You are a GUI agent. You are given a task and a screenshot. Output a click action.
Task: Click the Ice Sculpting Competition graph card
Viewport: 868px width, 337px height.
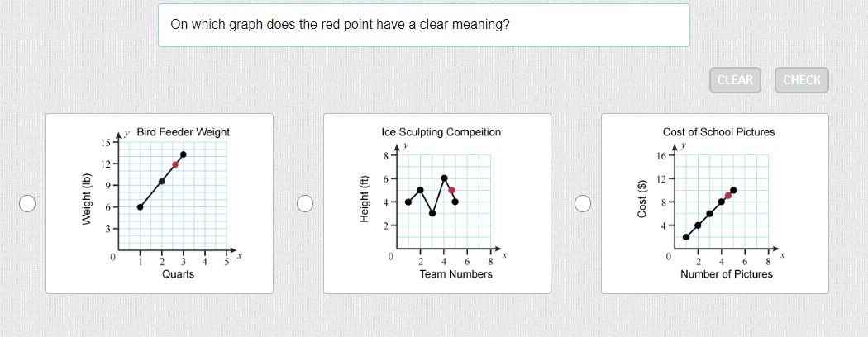(437, 204)
